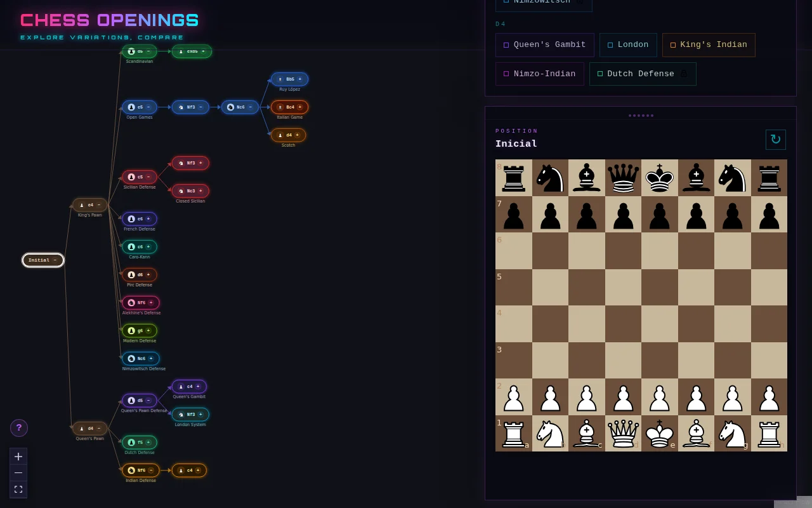This screenshot has height=508, width=812.
Task: Click the knight icon in Closed Sicilian node
Action: point(181,191)
